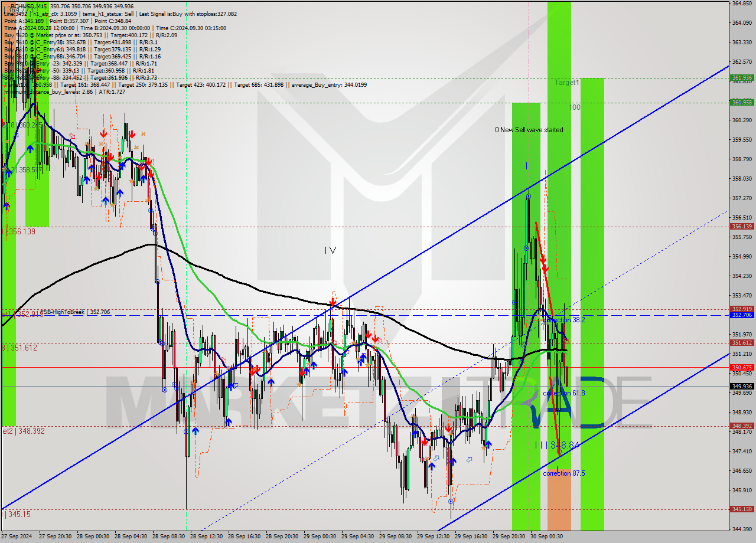Click the 'Target 685: 431.898' text
This screenshot has height=543, width=756.
click(x=259, y=84)
